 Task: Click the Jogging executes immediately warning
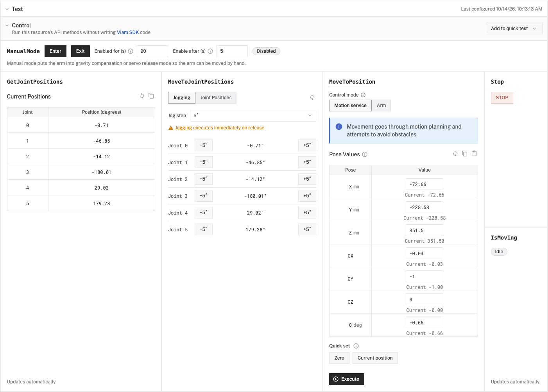(x=216, y=128)
